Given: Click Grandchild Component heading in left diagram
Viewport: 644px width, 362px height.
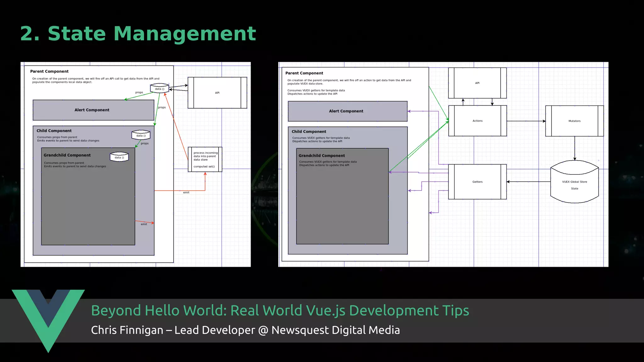Looking at the screenshot, I should [67, 155].
